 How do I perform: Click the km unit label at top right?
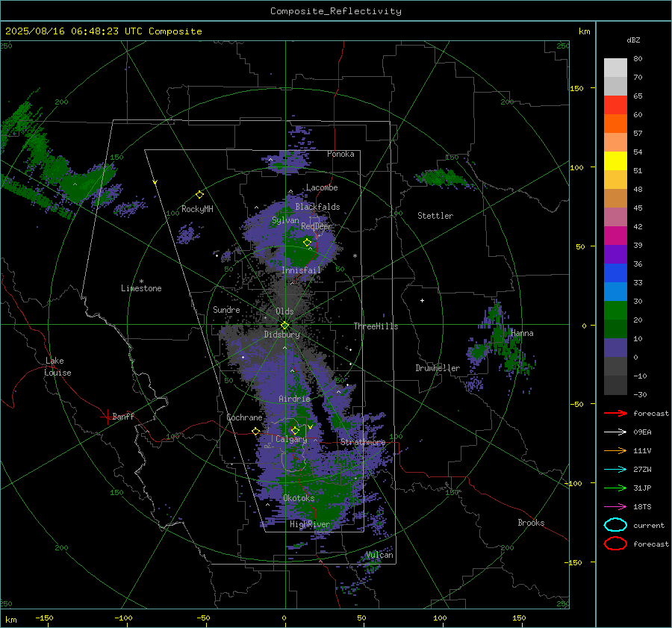click(x=584, y=31)
